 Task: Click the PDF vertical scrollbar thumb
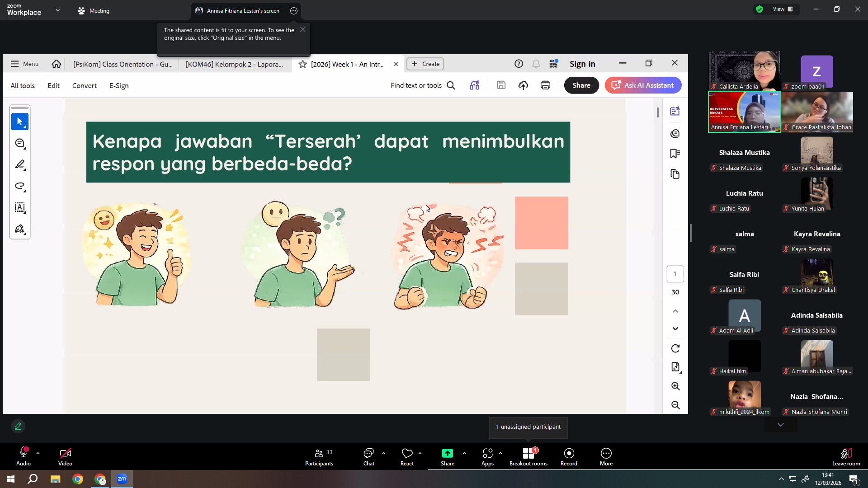point(658,112)
